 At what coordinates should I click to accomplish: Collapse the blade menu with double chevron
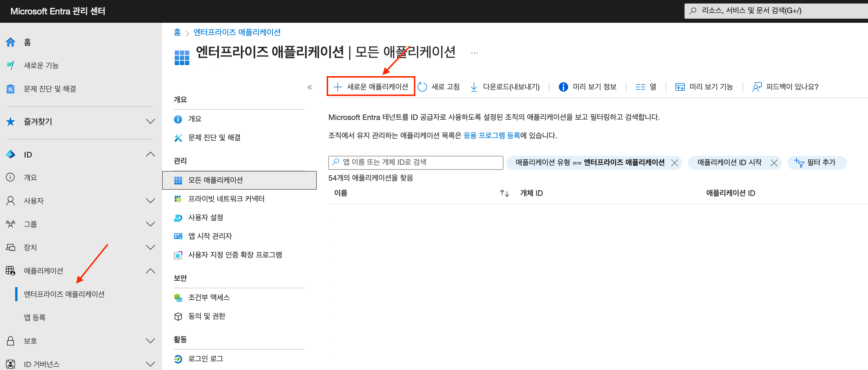click(310, 87)
